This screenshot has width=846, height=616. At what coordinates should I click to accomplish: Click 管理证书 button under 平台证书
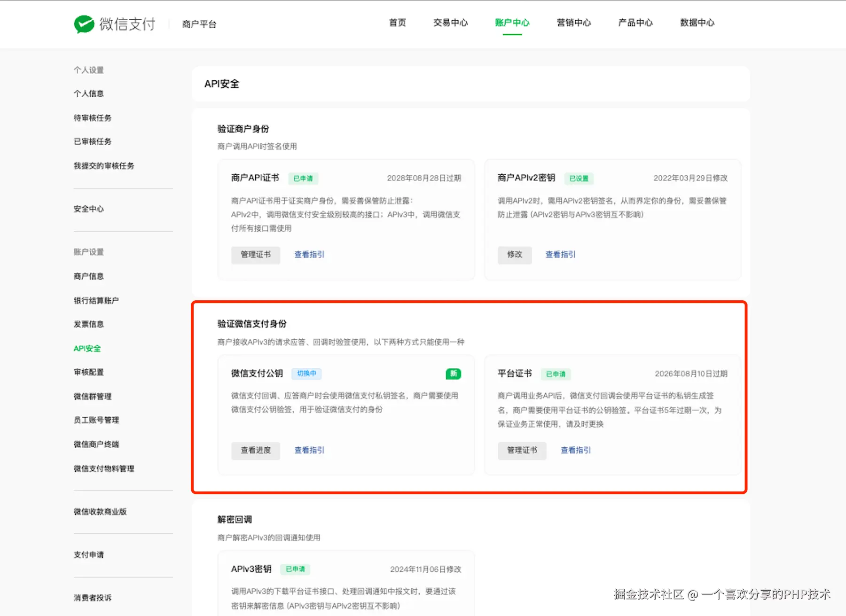pyautogui.click(x=522, y=451)
